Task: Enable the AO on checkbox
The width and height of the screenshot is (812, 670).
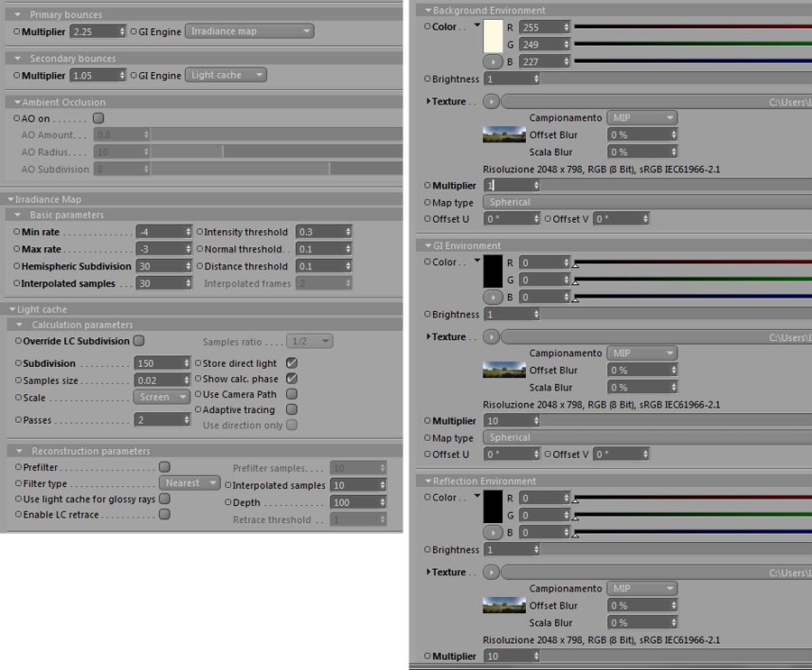Action: (98, 118)
